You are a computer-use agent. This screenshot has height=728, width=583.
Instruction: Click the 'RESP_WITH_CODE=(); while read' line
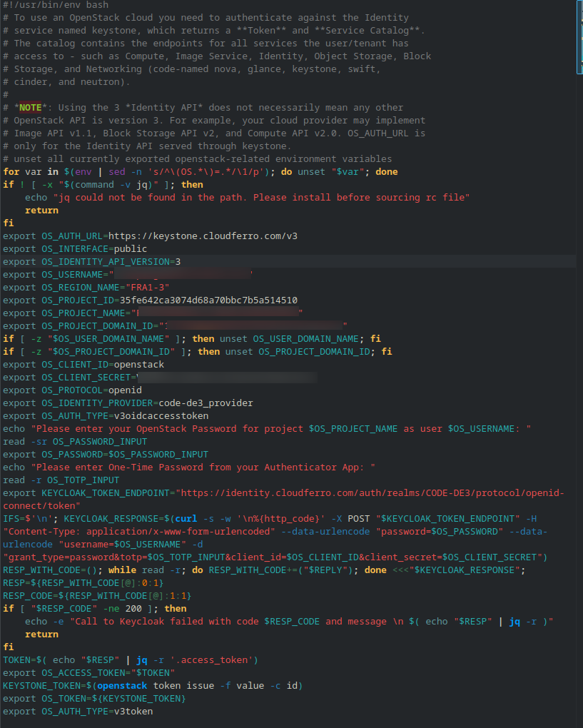point(264,570)
